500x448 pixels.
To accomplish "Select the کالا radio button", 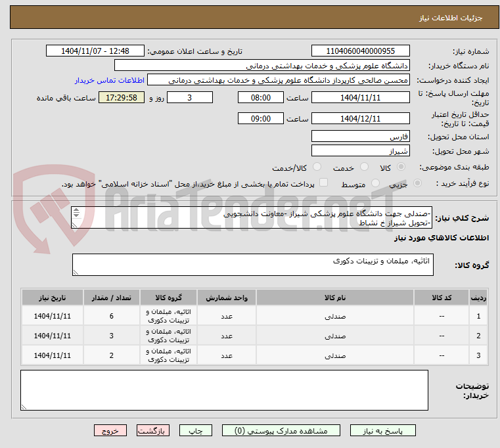I will coord(401,167).
